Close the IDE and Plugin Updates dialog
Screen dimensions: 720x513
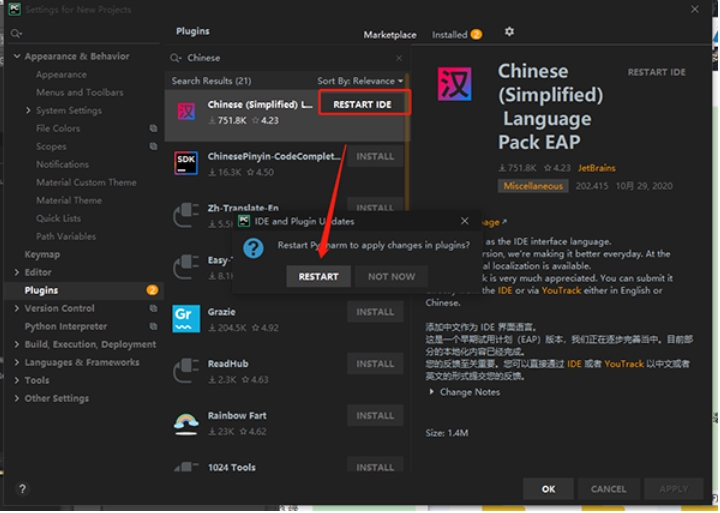pyautogui.click(x=465, y=221)
